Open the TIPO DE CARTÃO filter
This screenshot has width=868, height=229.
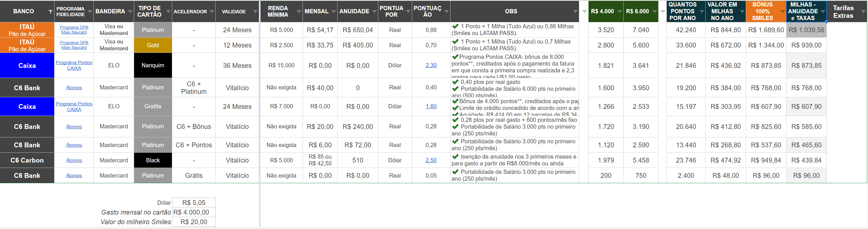[168, 12]
